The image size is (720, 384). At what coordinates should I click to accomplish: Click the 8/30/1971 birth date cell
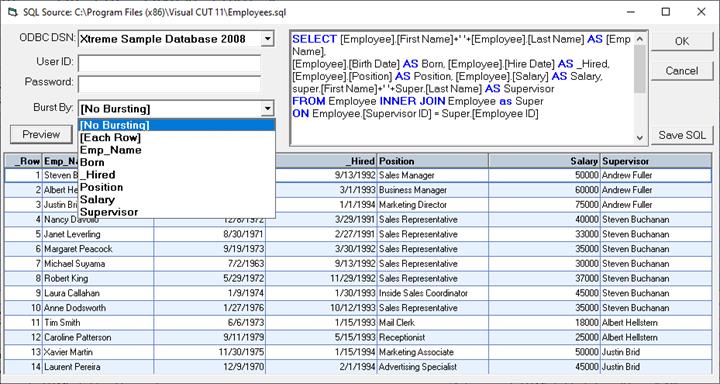pyautogui.click(x=210, y=234)
